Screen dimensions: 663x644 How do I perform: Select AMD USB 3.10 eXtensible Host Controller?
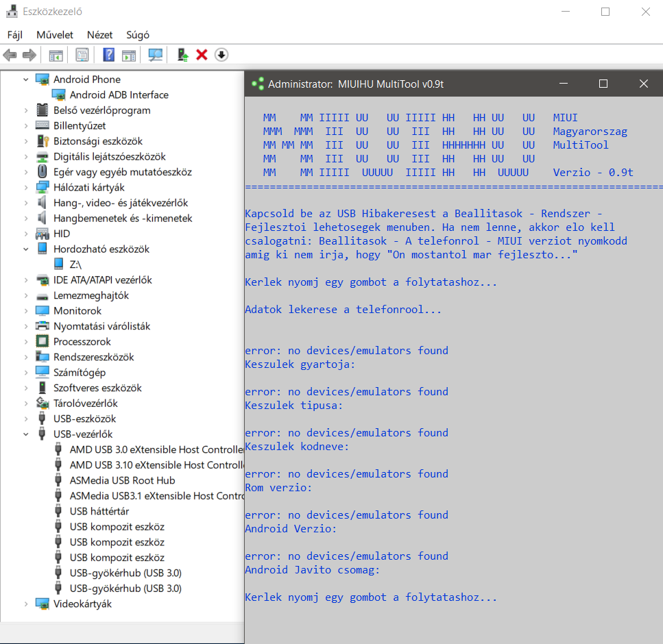coord(157,465)
